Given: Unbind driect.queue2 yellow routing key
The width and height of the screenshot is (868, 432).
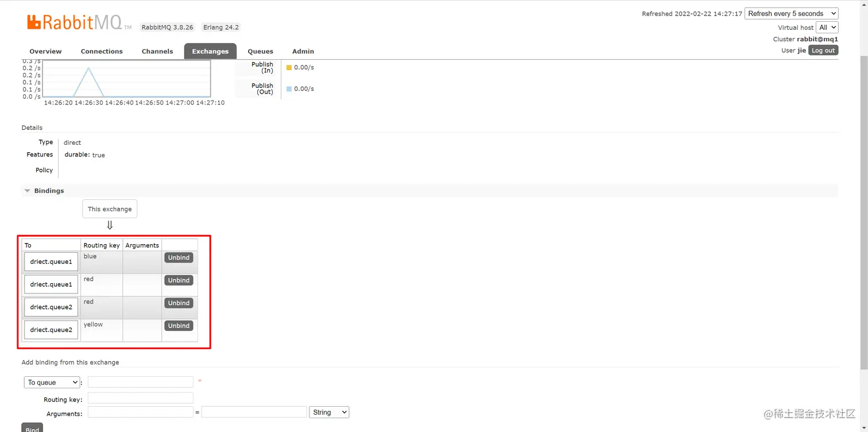Looking at the screenshot, I should [x=179, y=326].
